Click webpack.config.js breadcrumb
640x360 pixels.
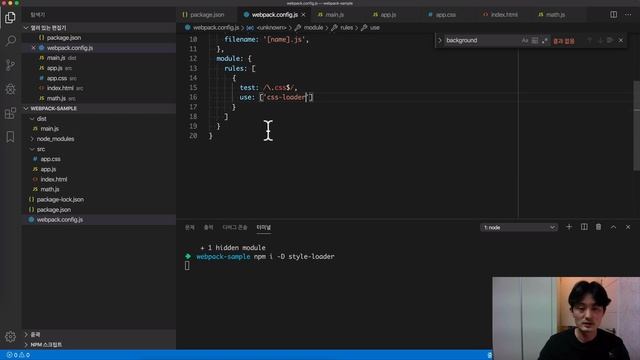coord(216,28)
